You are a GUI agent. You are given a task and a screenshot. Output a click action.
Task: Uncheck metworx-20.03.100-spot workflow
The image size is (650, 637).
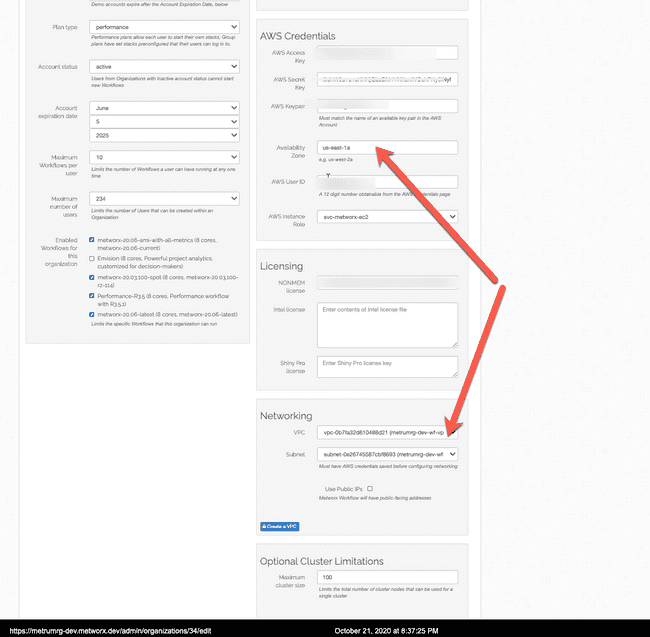(92, 277)
